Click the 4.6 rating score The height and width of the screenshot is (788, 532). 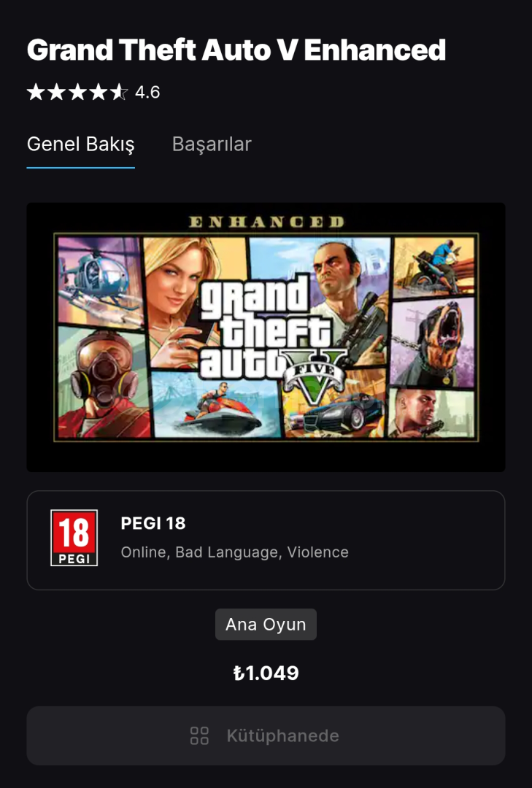[x=147, y=93]
